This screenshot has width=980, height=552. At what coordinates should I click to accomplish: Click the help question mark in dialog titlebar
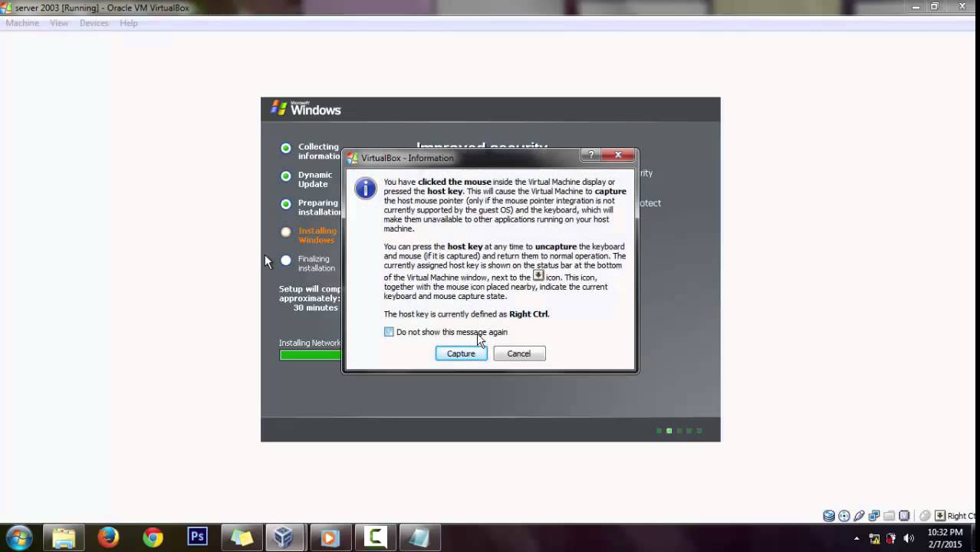590,155
